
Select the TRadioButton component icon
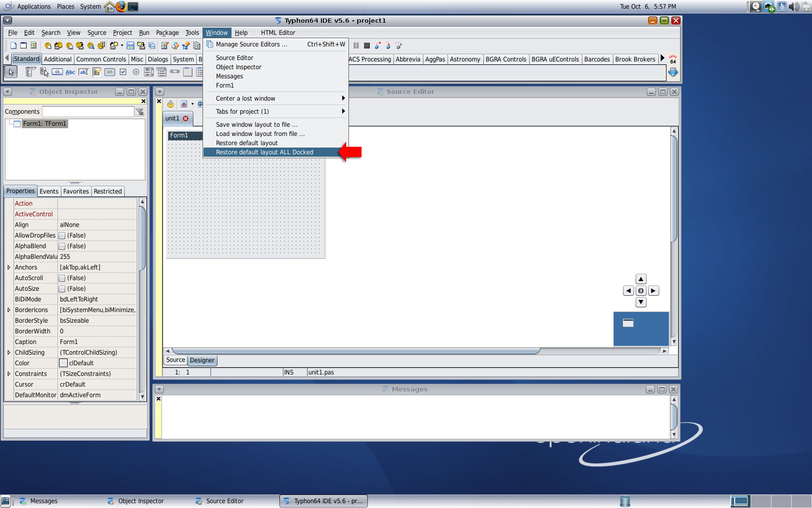tap(136, 72)
